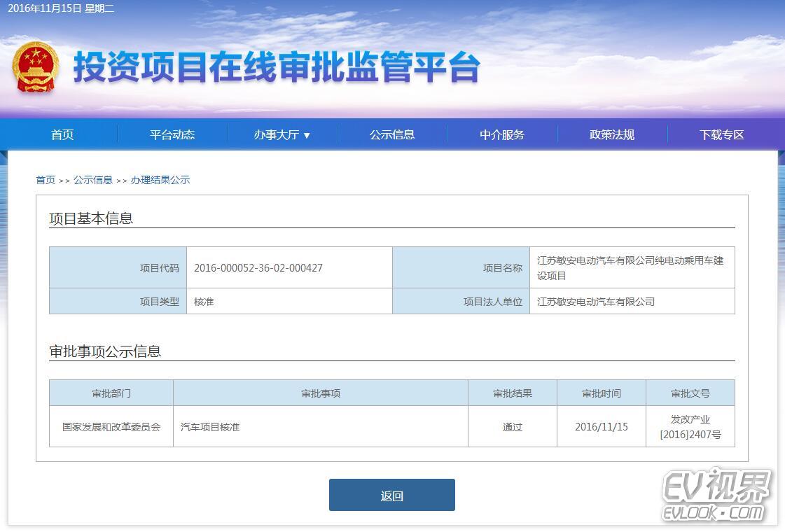The width and height of the screenshot is (785, 532).
Task: Go to the 下载专区 section
Action: point(721,134)
